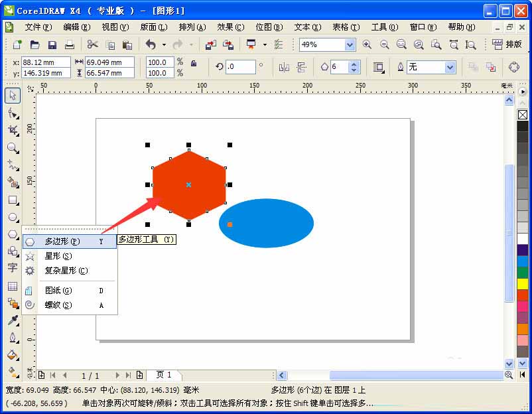
Task: Toggle horizontal mirror button
Action: (284, 67)
